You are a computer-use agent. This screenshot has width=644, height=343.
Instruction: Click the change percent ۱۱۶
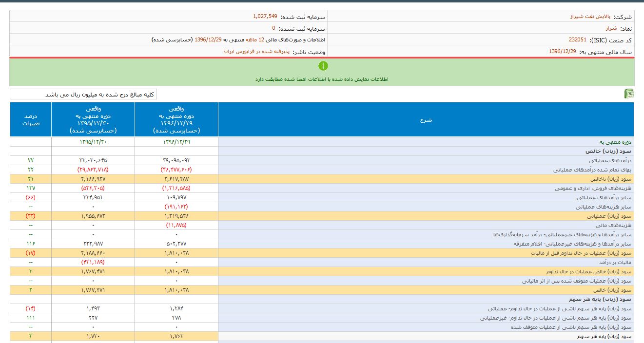(30, 244)
